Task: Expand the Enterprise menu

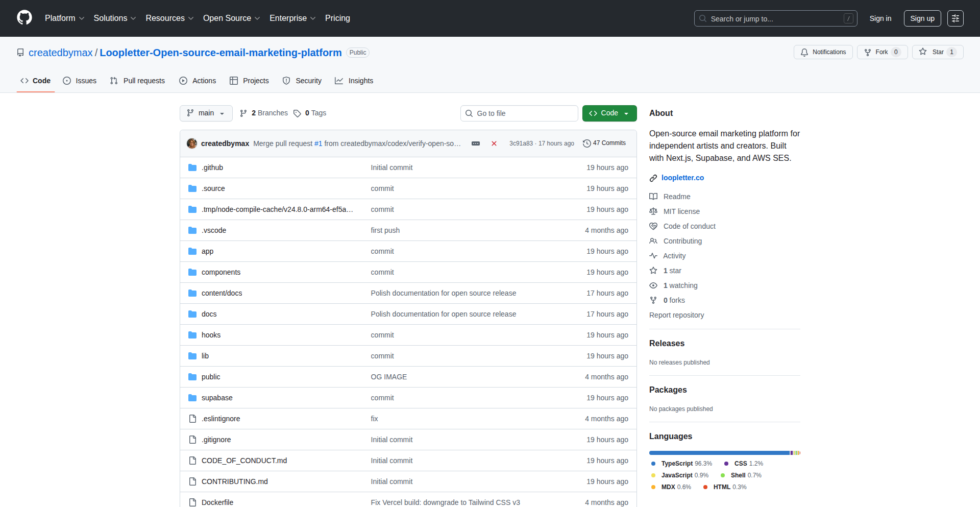Action: pos(292,18)
